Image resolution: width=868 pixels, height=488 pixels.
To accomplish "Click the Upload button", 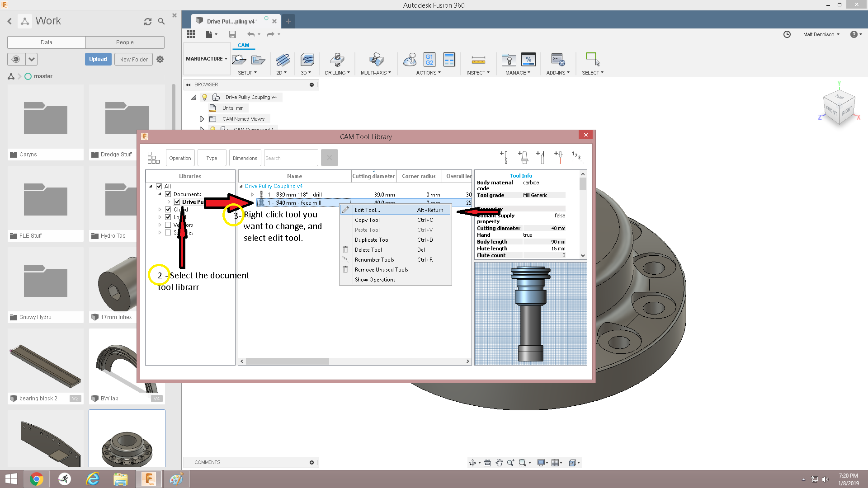I will [x=98, y=59].
